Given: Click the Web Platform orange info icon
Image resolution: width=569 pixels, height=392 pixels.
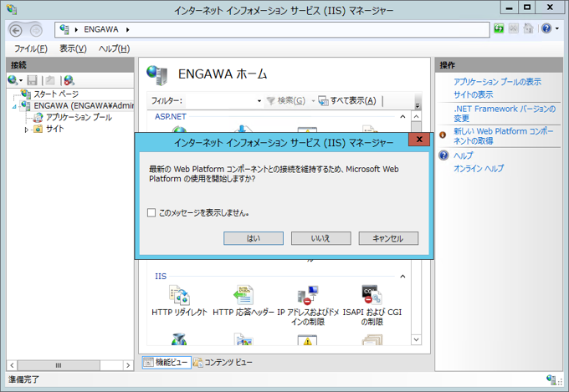Looking at the screenshot, I should point(443,135).
